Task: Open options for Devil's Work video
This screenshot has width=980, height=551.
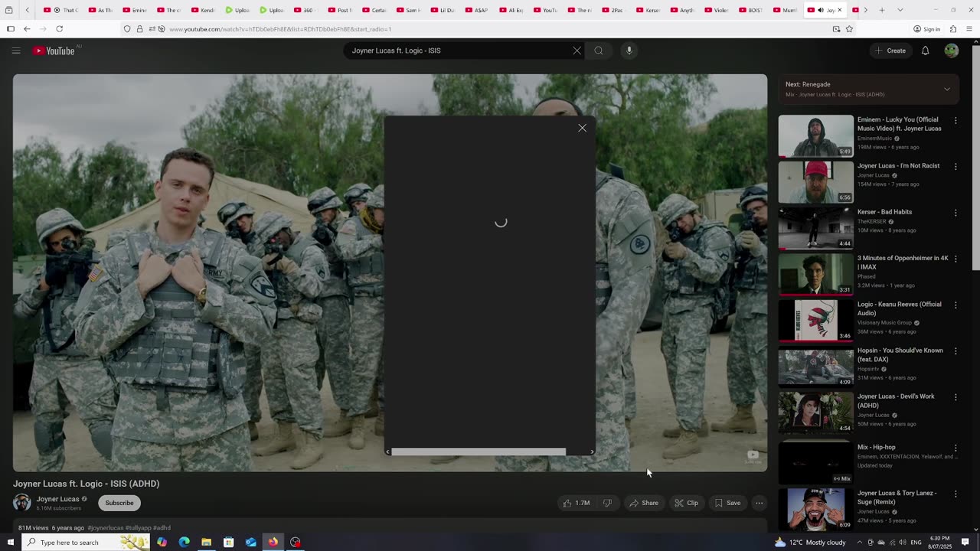Action: pos(955,397)
